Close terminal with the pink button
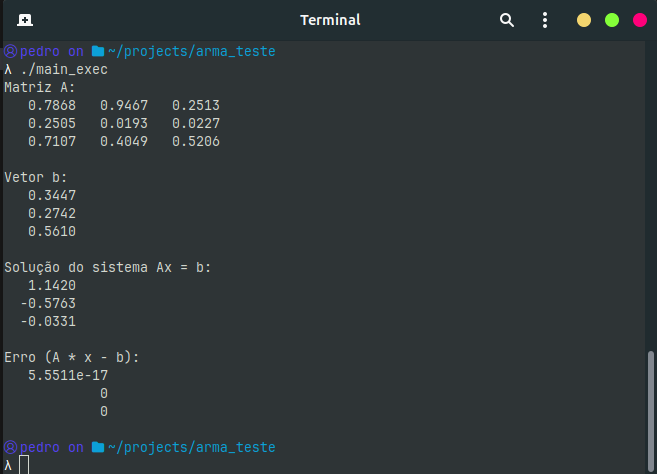This screenshot has width=657, height=474. point(639,20)
